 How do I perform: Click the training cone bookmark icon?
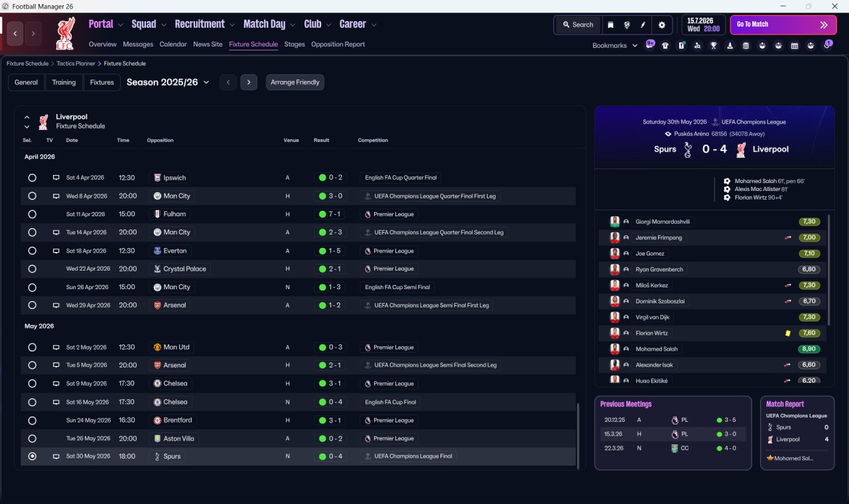730,46
